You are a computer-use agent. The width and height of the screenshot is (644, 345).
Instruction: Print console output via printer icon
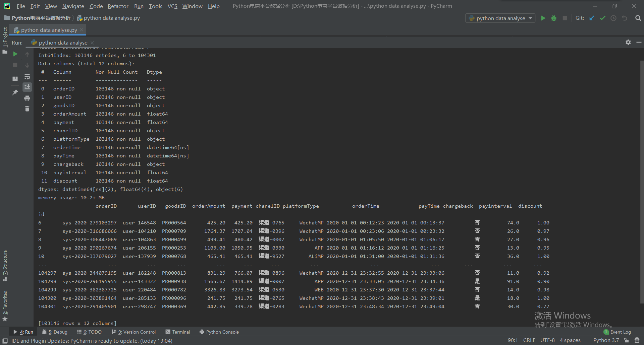27,98
